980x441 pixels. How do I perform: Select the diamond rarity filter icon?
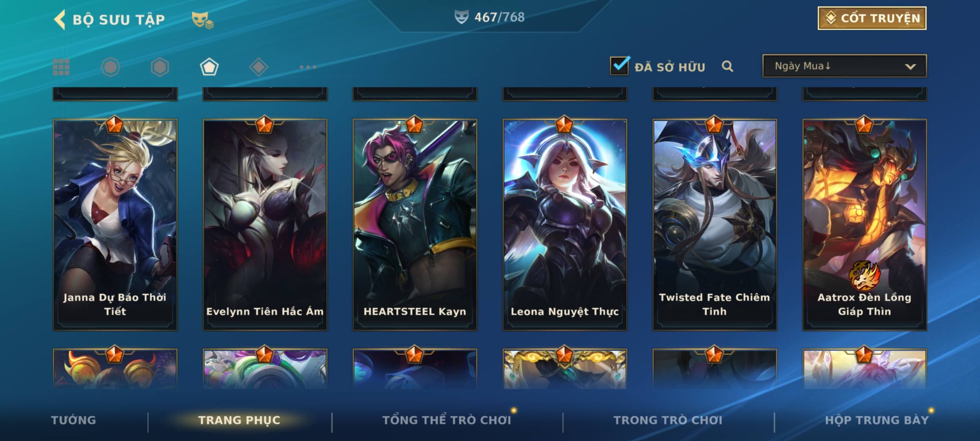point(258,67)
